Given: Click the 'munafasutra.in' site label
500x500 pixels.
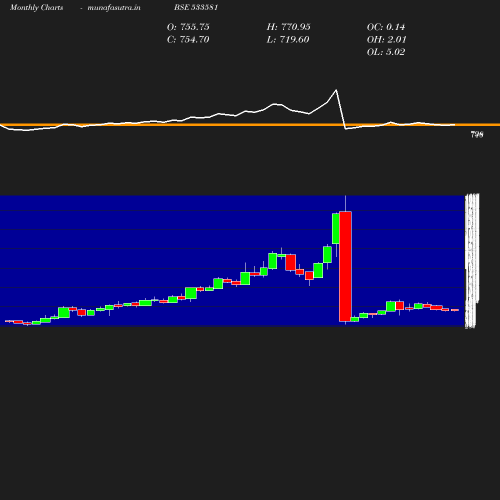Looking at the screenshot, I should pyautogui.click(x=114, y=8).
